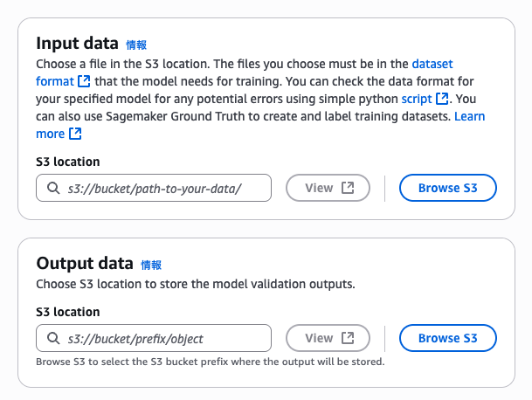Click the search icon in the Input data S3 field

[52, 188]
